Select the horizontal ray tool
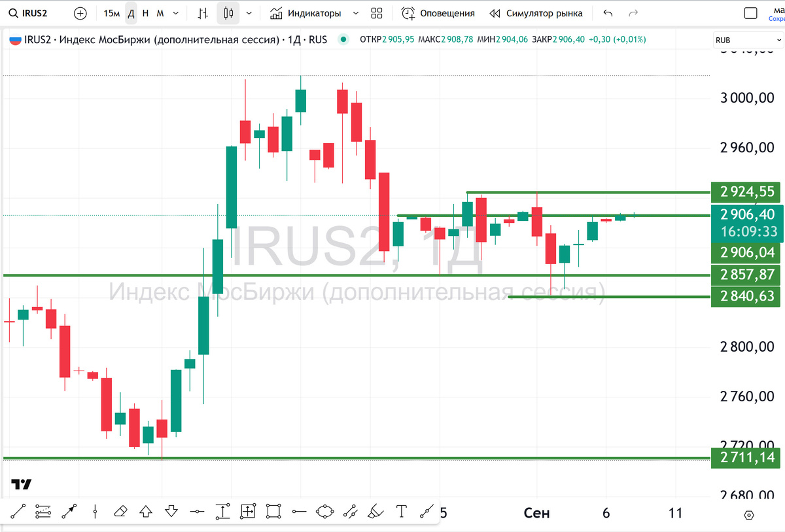 coord(299,511)
